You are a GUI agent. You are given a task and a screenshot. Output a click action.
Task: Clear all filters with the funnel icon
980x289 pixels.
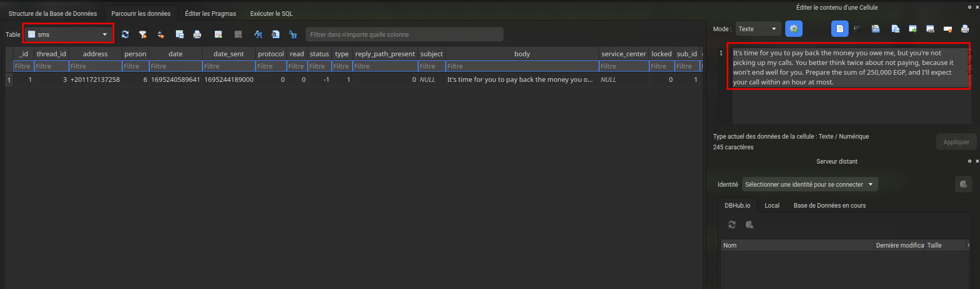click(x=143, y=34)
